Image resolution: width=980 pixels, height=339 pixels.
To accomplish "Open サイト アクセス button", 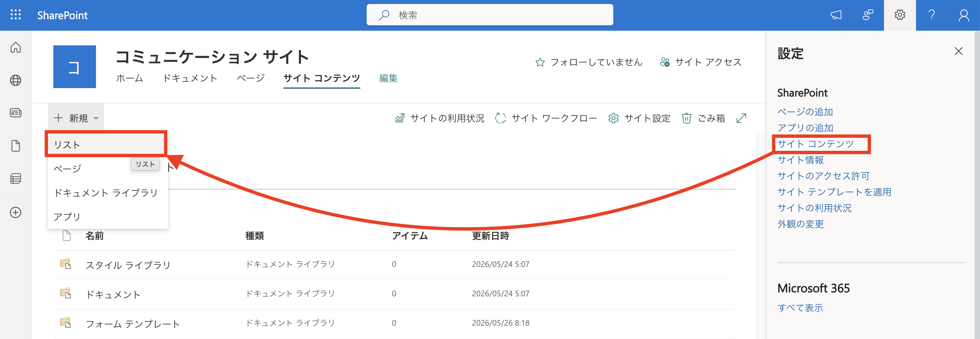I will point(701,62).
